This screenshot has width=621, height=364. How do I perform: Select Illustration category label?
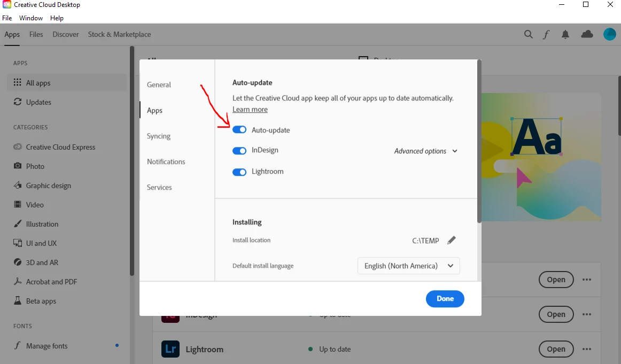tap(42, 224)
